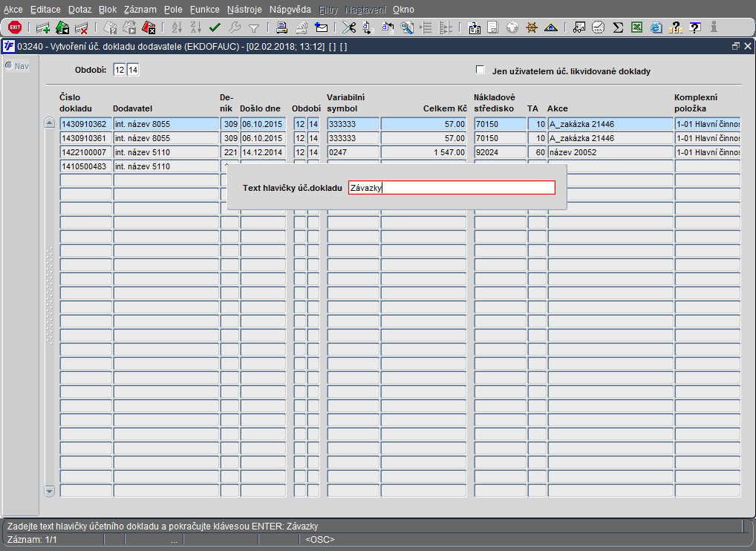Export with the green Excel icon
This screenshot has width=756, height=551.
click(x=637, y=28)
